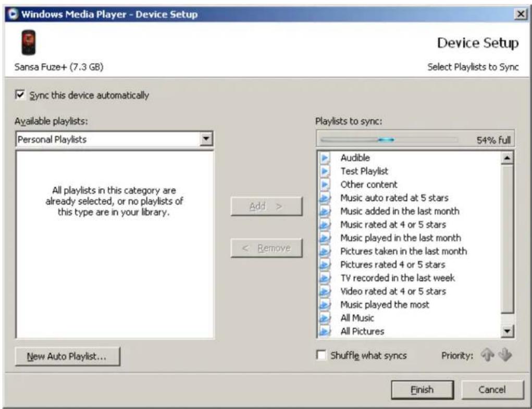Select the Audible playlist

click(x=355, y=158)
